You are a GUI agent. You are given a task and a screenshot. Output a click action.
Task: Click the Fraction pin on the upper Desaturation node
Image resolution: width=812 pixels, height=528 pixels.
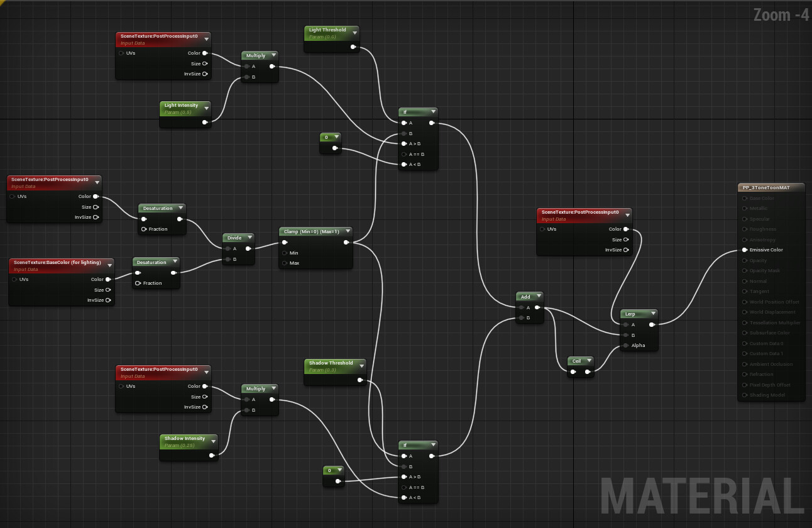point(144,229)
